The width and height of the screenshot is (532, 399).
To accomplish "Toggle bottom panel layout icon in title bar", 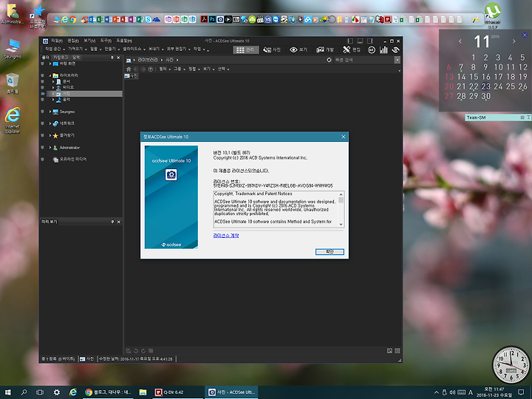I will click(360, 41).
